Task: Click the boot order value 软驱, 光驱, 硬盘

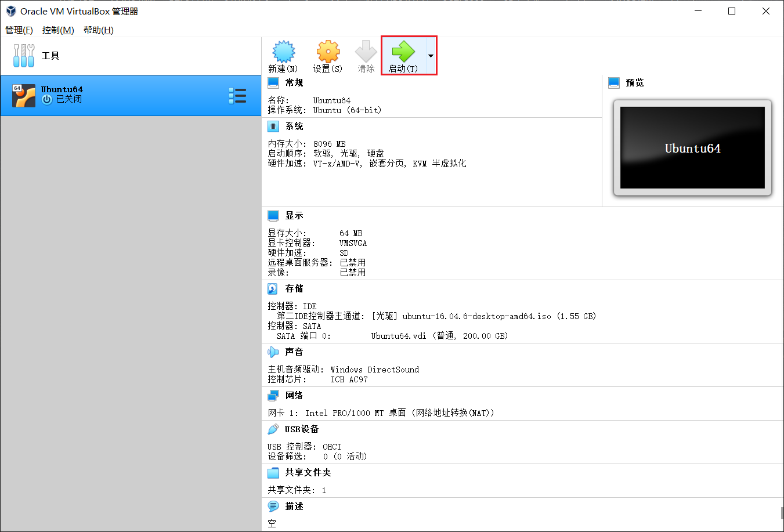Action: (349, 154)
